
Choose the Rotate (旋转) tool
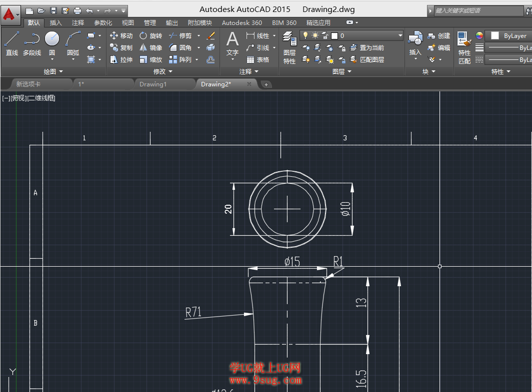[150, 35]
